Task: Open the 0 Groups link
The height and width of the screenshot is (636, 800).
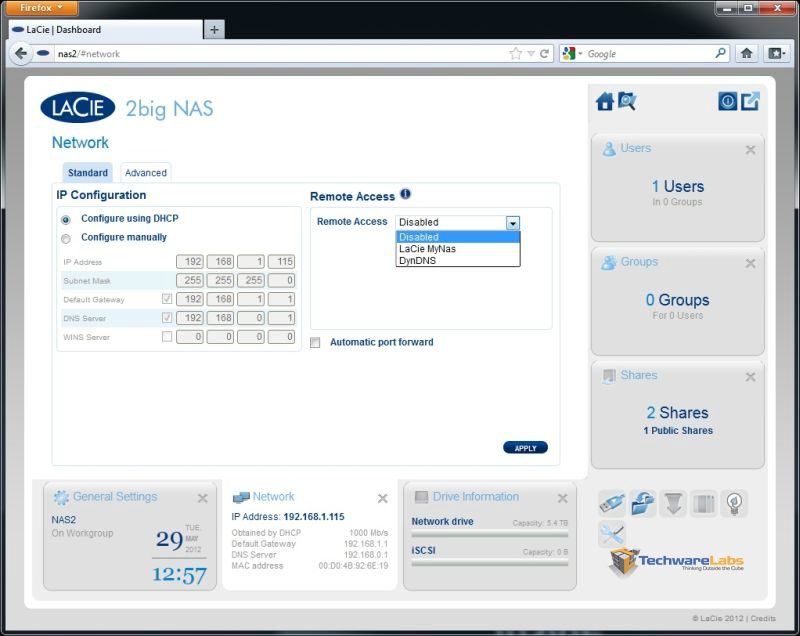Action: 678,300
